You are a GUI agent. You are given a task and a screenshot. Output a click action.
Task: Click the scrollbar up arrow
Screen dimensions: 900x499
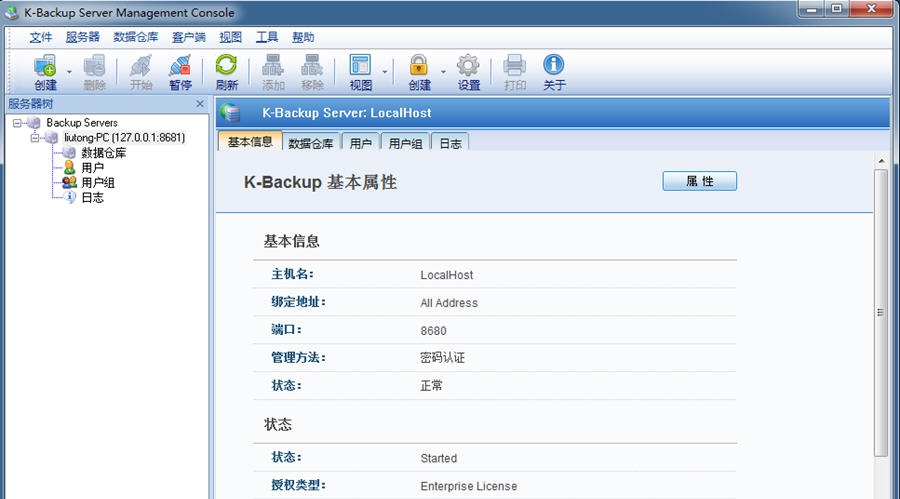pos(881,161)
